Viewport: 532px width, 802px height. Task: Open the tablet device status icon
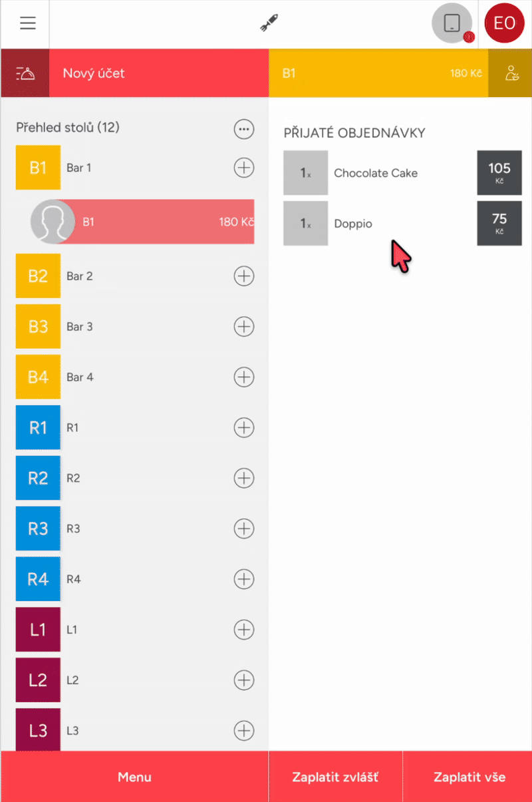click(x=452, y=23)
